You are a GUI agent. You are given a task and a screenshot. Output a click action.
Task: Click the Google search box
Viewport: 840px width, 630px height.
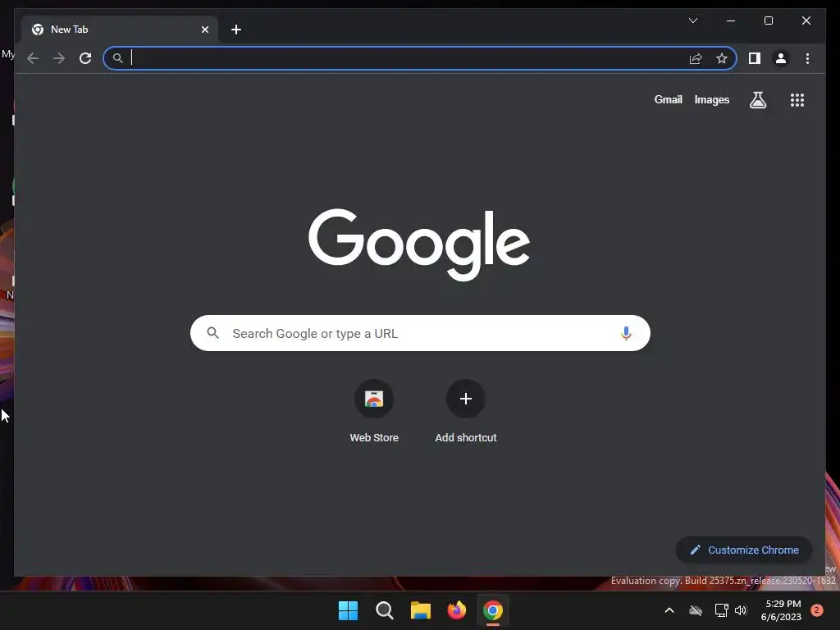[x=420, y=333]
